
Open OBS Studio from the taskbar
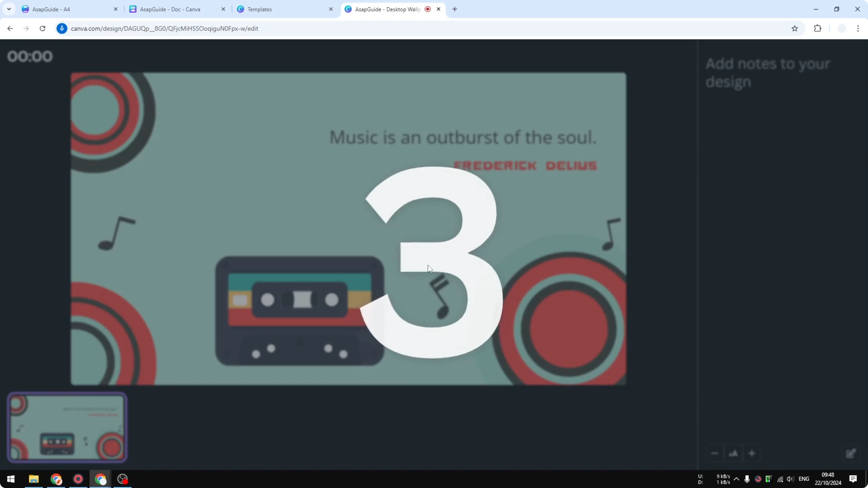click(x=122, y=479)
